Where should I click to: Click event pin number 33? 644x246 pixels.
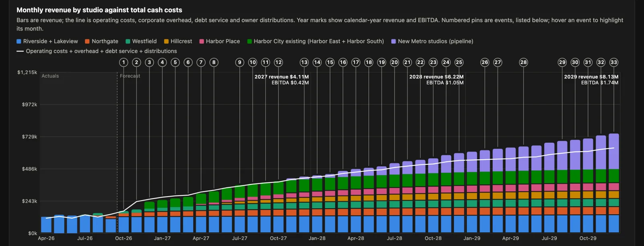pos(614,62)
